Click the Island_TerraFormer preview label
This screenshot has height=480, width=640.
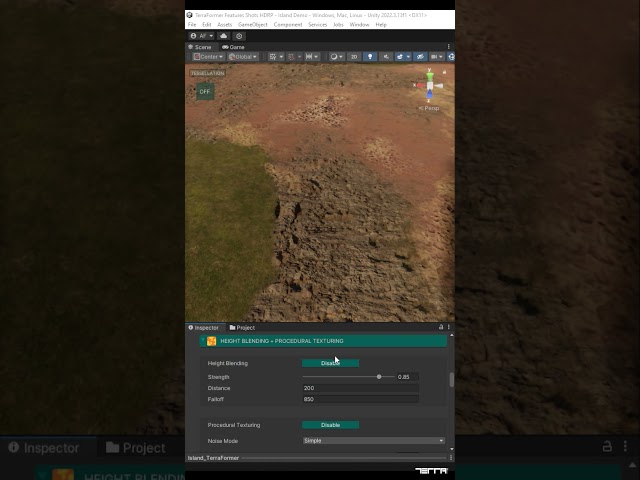[x=213, y=458]
